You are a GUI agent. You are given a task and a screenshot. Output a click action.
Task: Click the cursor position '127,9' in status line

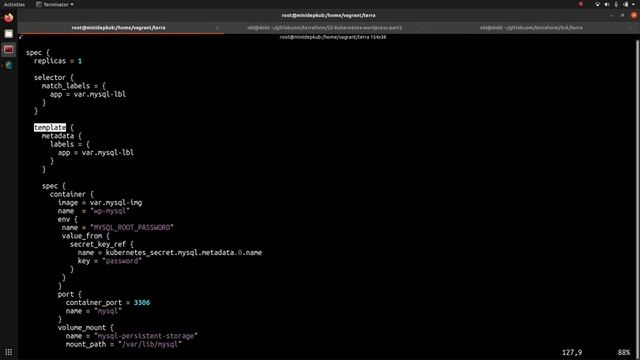click(x=572, y=352)
